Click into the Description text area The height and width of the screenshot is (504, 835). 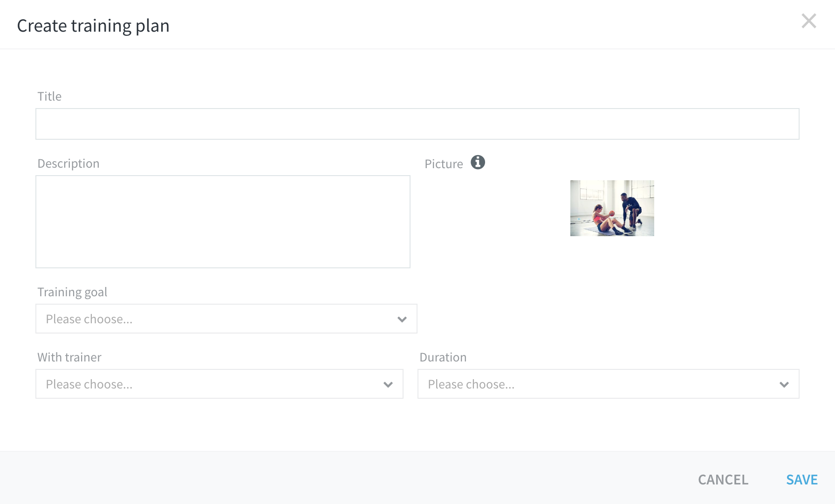click(223, 221)
